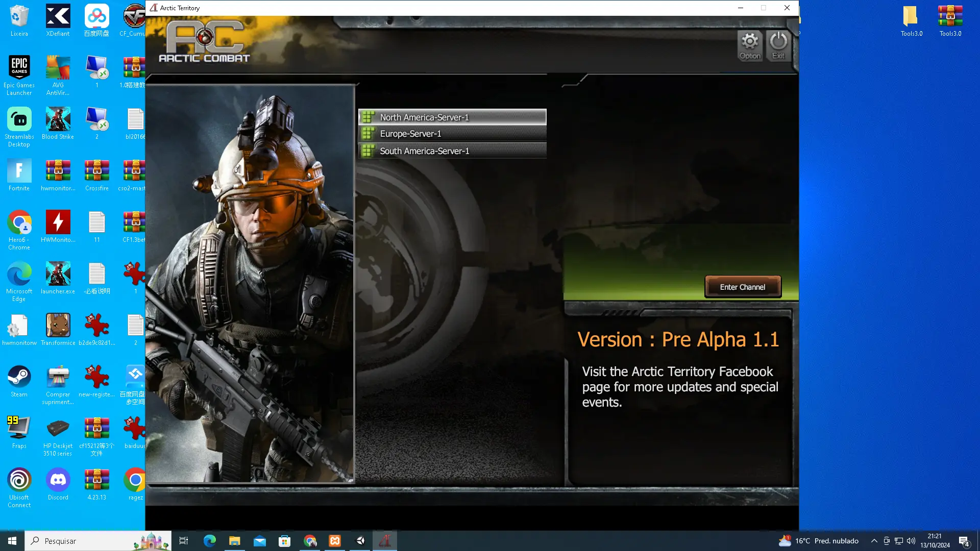Image resolution: width=980 pixels, height=551 pixels.
Task: Open Steam desktop shortcut
Action: coord(19,381)
